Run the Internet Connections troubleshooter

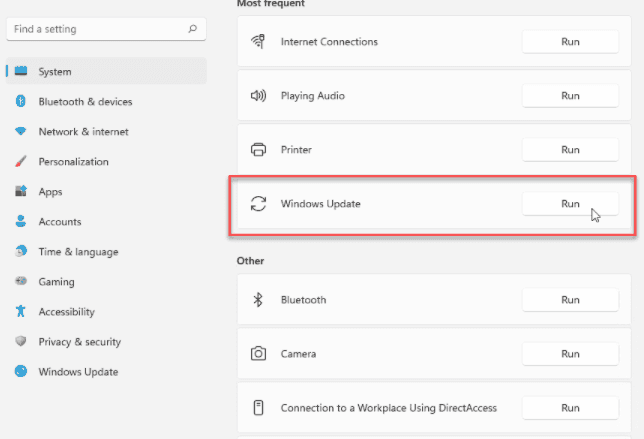point(570,41)
